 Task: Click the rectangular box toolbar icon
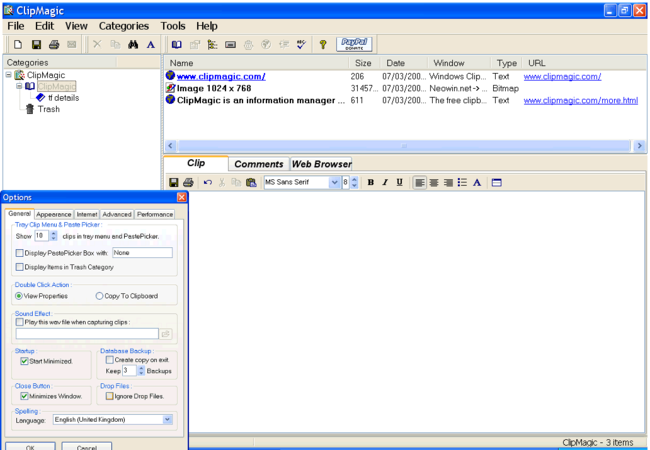click(230, 44)
